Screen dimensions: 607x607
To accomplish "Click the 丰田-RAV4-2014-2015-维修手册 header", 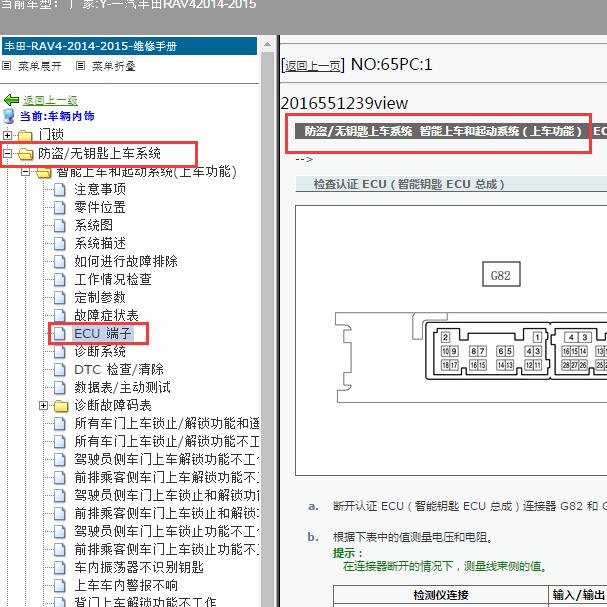I will click(129, 46).
